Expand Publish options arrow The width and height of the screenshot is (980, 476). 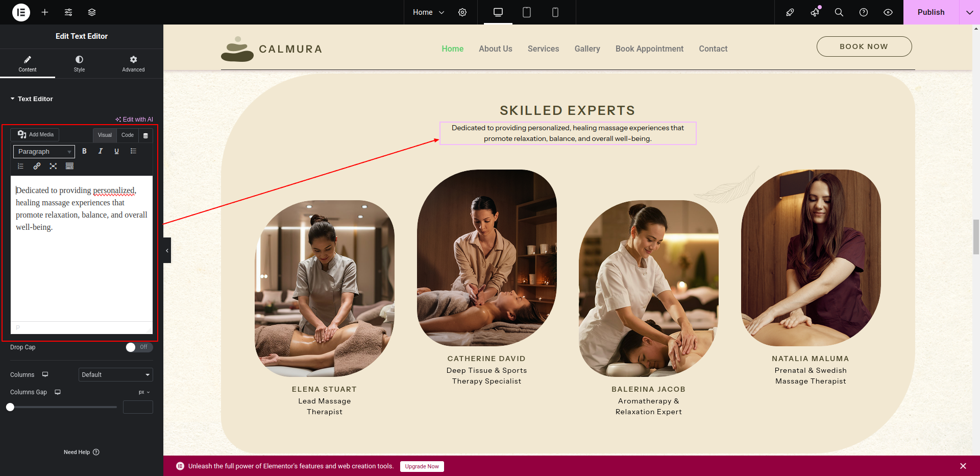pos(969,12)
